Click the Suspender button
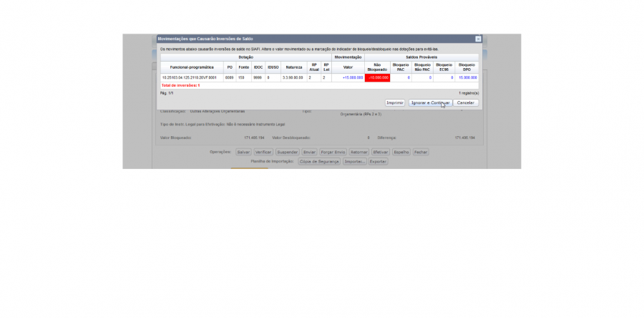This screenshot has height=318, width=644. pos(287,152)
